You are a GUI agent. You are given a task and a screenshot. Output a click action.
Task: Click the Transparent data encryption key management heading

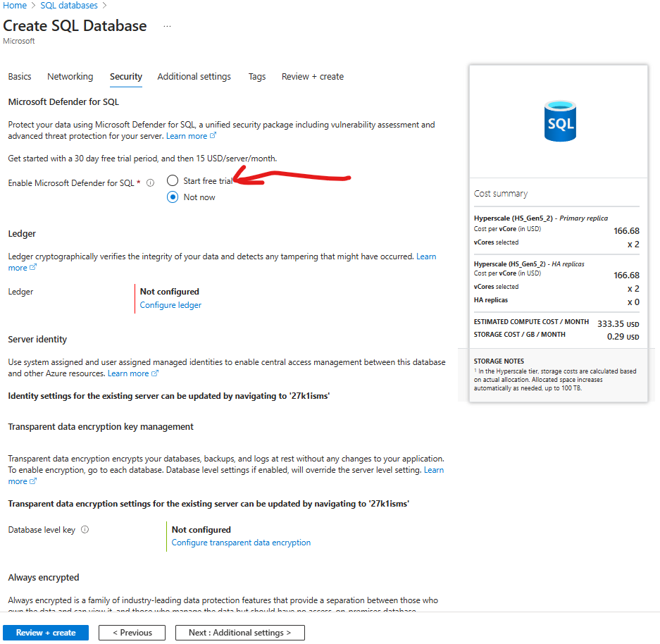[101, 427]
